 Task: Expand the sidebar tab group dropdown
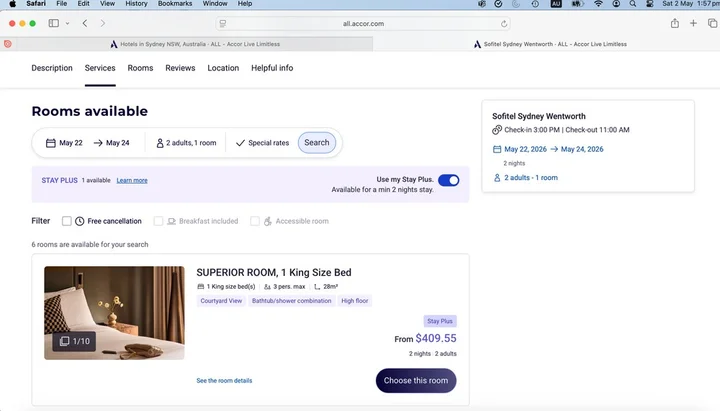point(67,23)
